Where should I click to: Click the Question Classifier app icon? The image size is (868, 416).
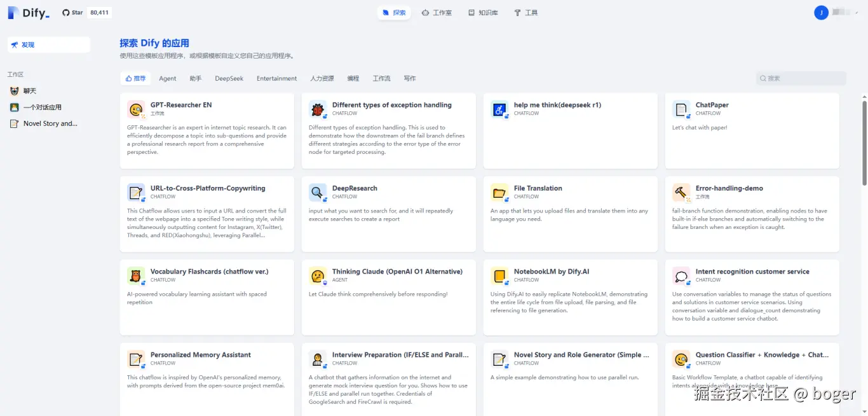click(681, 359)
